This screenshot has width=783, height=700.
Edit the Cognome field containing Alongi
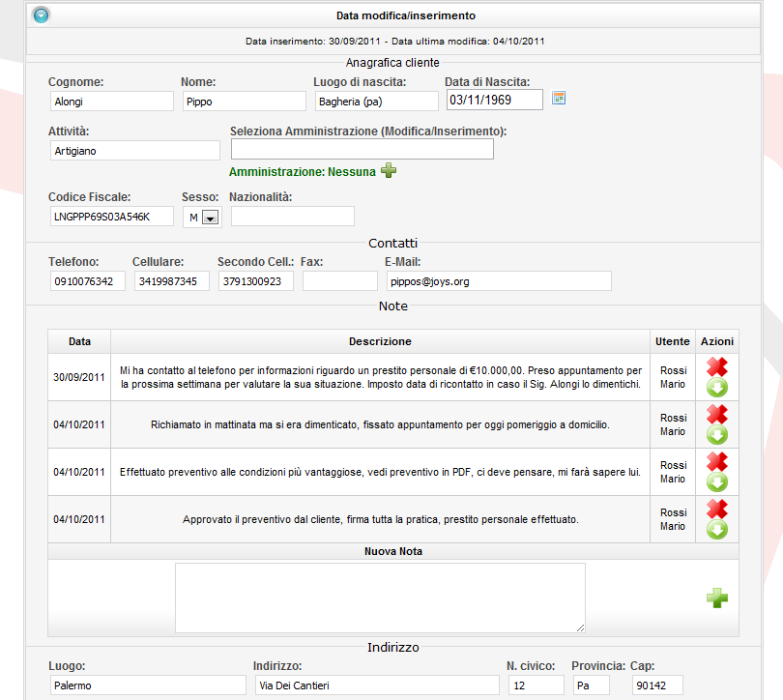pyautogui.click(x=112, y=102)
